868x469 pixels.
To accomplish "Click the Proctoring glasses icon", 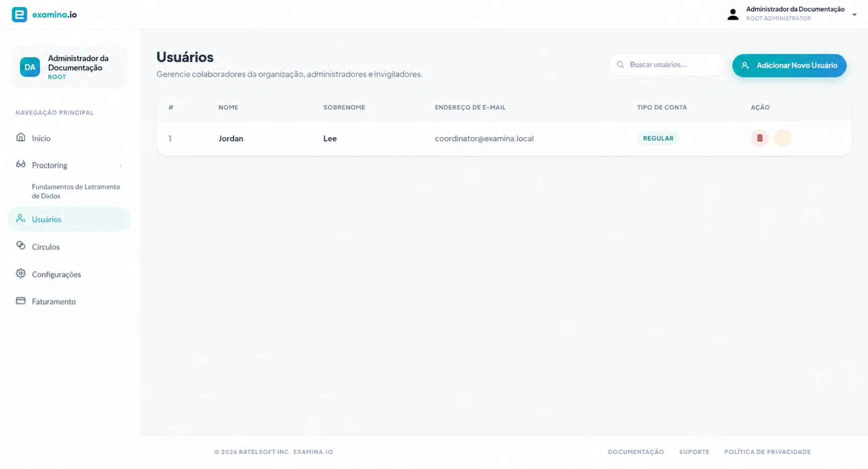I will 21,164.
